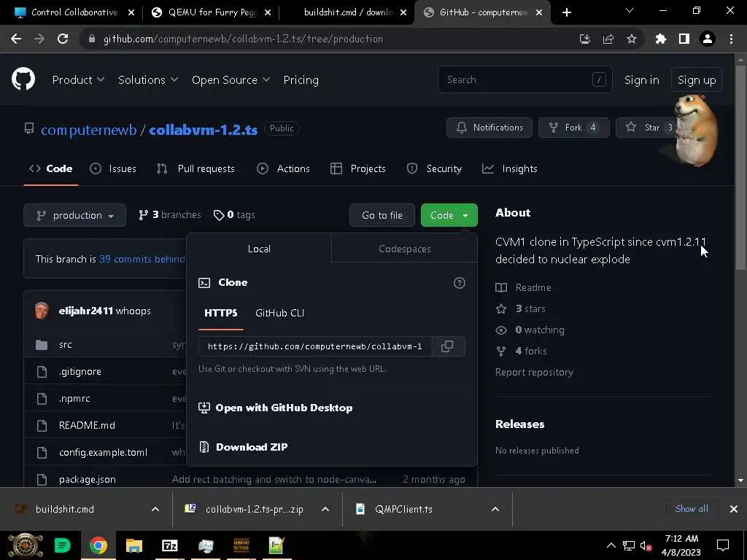The height and width of the screenshot is (560, 747).
Task: Click the Sign in link
Action: click(x=642, y=80)
